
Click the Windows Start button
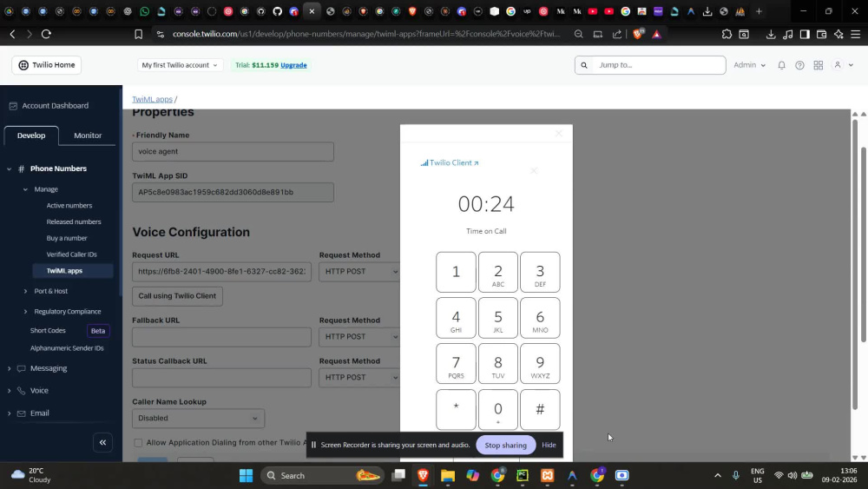click(x=246, y=476)
